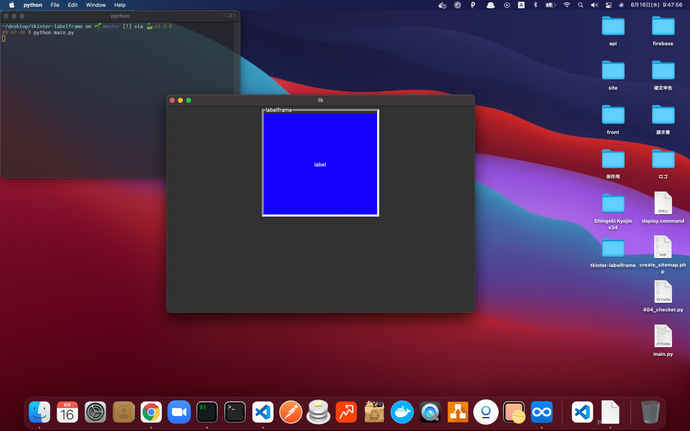The height and width of the screenshot is (431, 690).
Task: Open the Calendar app in the Dock
Action: pos(67,413)
